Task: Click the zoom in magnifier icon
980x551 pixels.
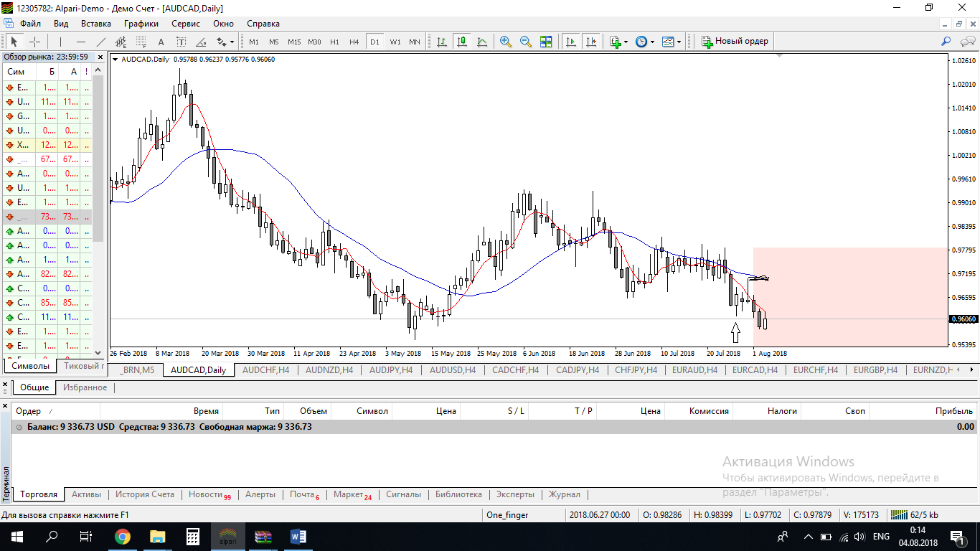Action: click(506, 42)
